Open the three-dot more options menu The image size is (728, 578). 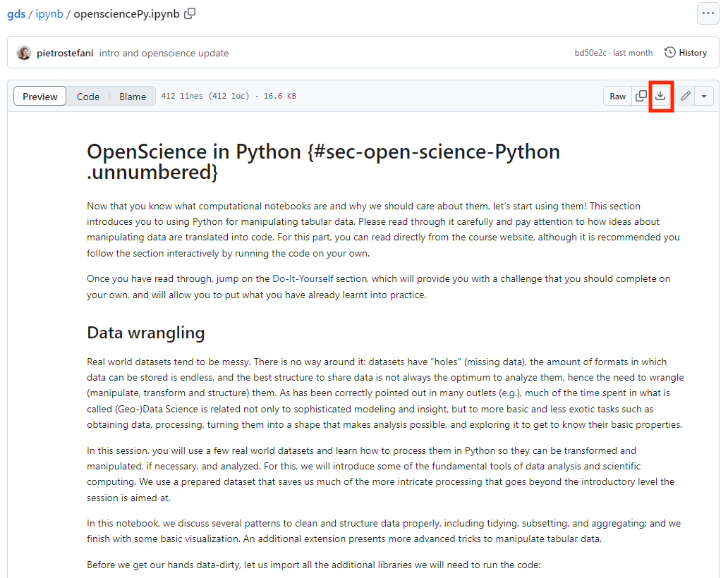(x=708, y=13)
